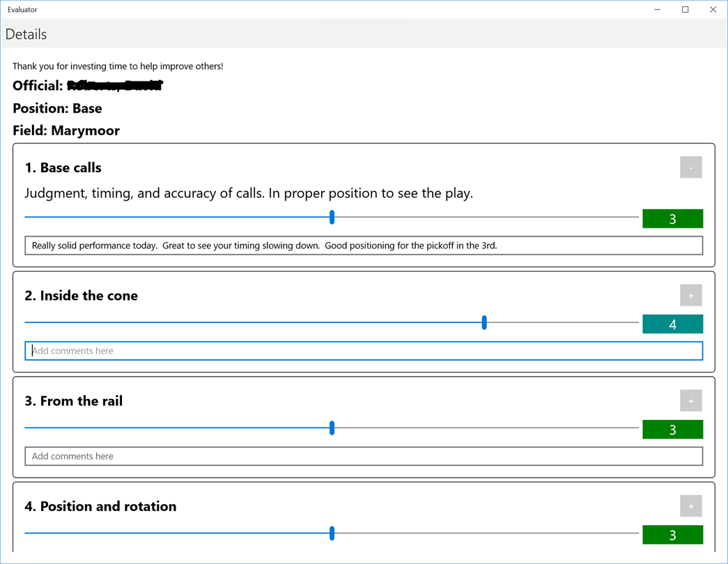The width and height of the screenshot is (728, 564).
Task: Click the Position and rotation slider thumb
Action: pos(332,533)
